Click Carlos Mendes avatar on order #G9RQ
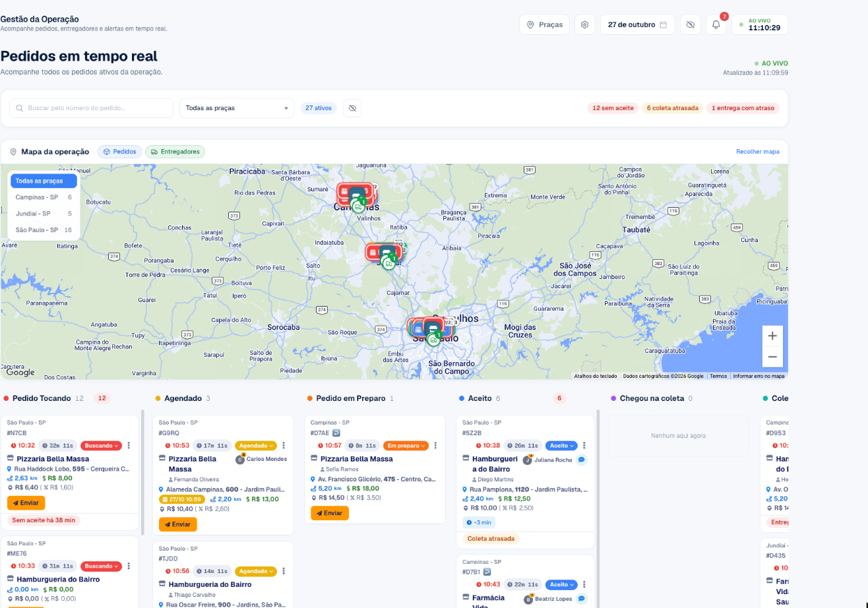The width and height of the screenshot is (868, 608). 240,459
